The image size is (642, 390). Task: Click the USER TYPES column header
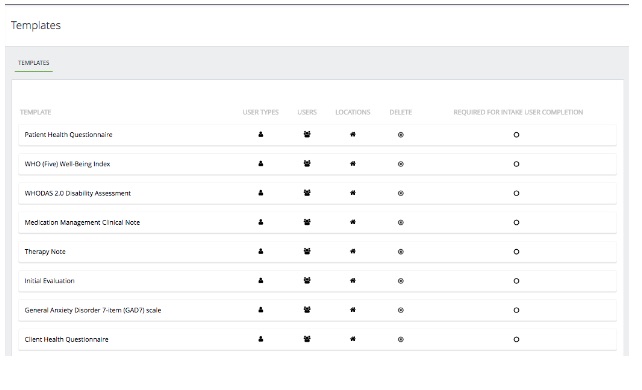point(260,112)
